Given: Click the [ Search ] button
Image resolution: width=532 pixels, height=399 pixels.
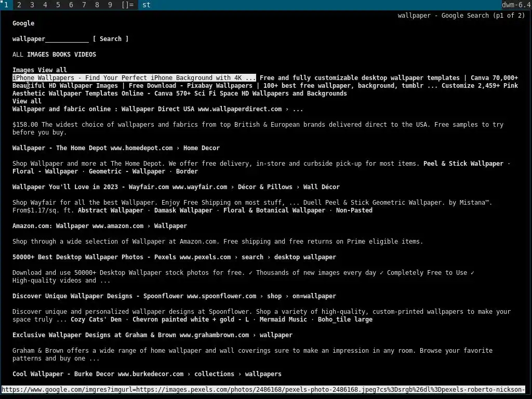Looking at the screenshot, I should pos(111,38).
